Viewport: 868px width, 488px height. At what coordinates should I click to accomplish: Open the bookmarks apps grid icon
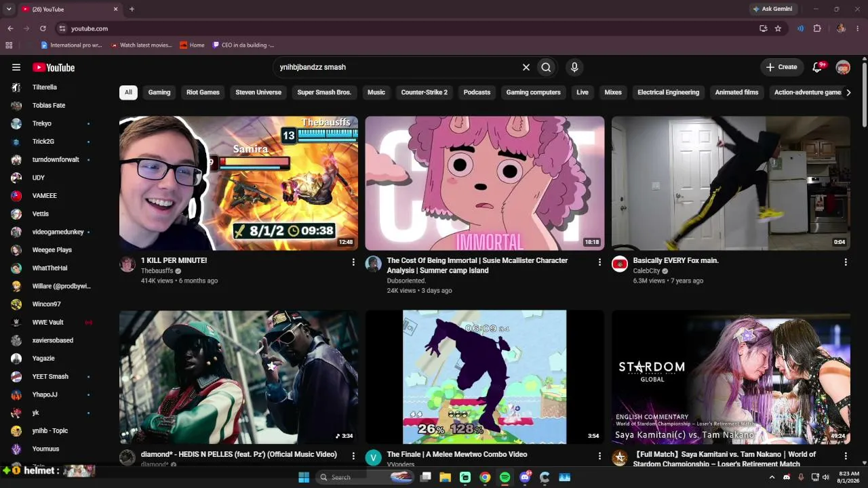pos(9,45)
